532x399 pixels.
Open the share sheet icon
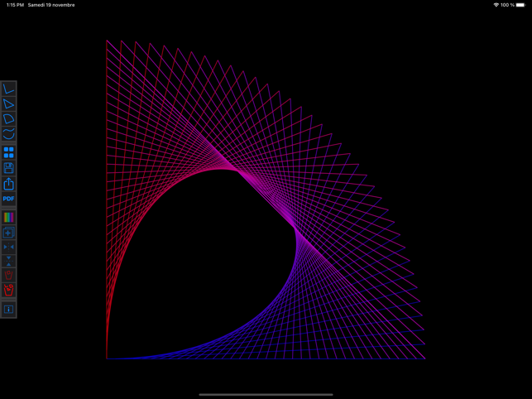8,184
